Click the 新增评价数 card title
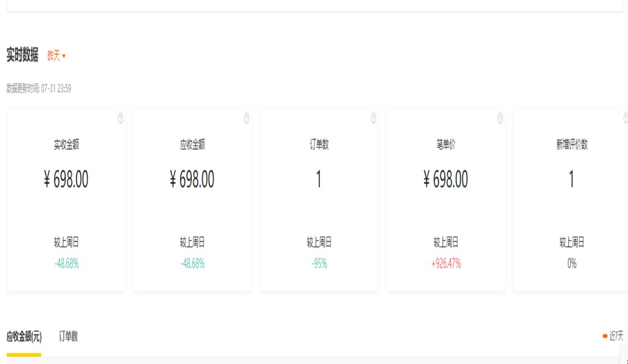 [x=571, y=144]
